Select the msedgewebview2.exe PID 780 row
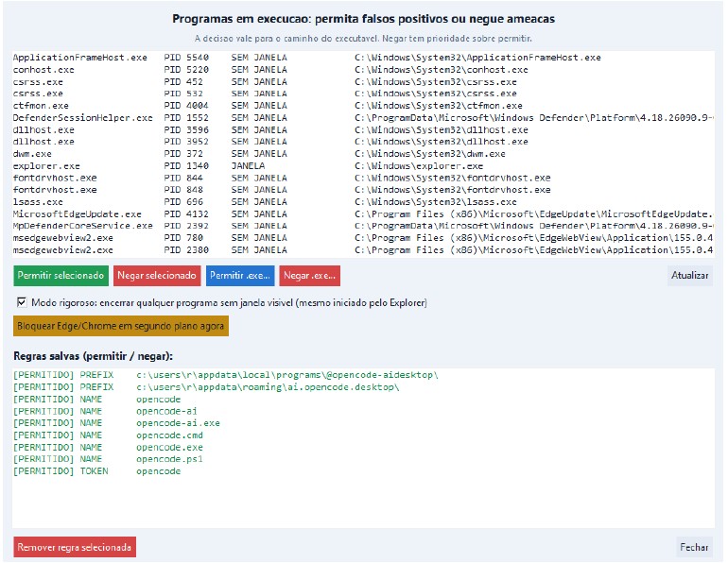 coord(363,238)
